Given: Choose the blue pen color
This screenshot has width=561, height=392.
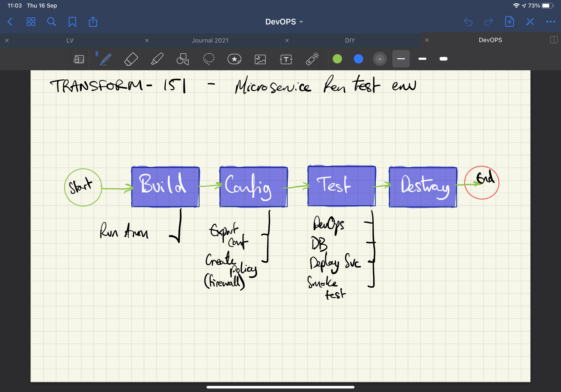Looking at the screenshot, I should click(x=358, y=59).
